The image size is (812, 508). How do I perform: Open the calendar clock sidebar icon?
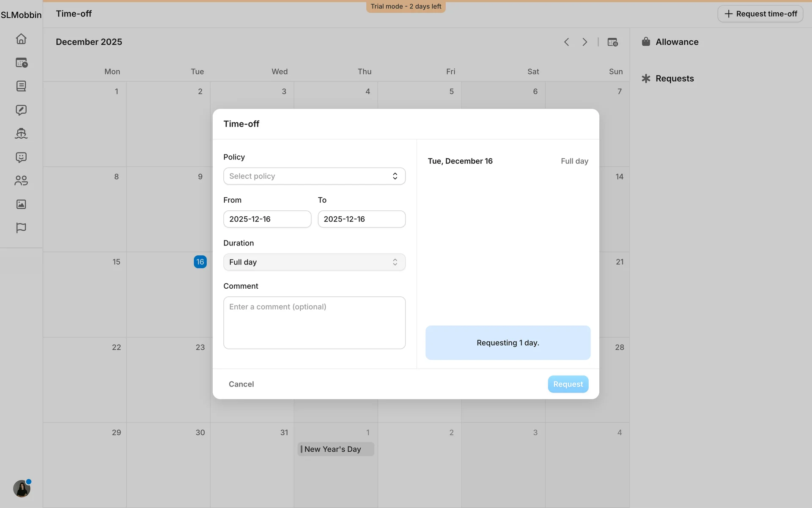[21, 63]
